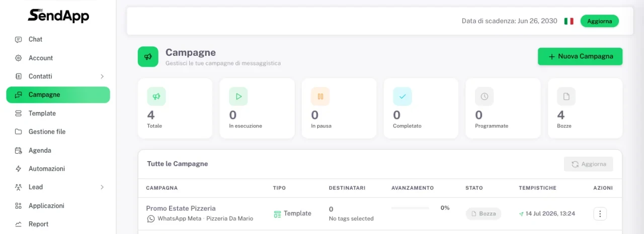This screenshot has width=644, height=234.
Task: Click the Programmate clock icon
Action: (x=485, y=96)
